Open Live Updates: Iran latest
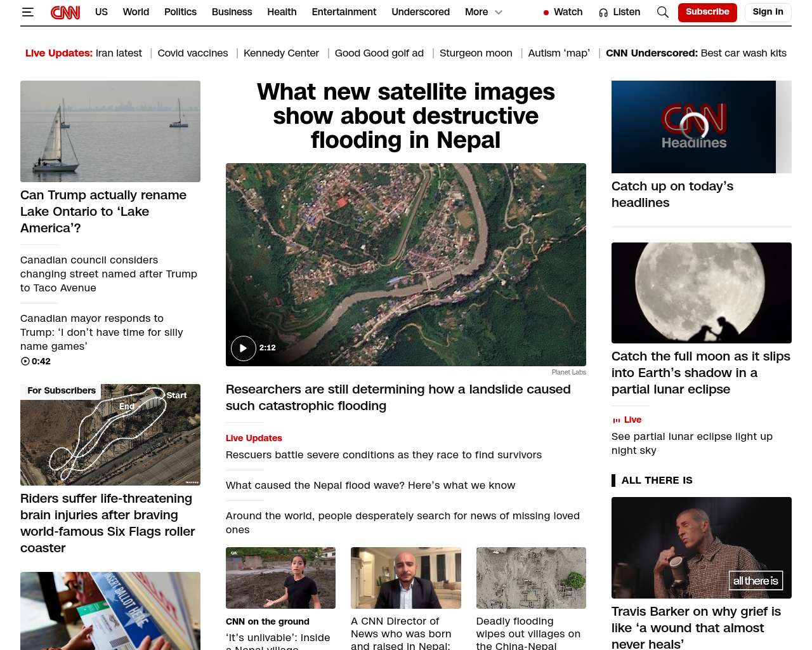The height and width of the screenshot is (650, 812). 84,53
